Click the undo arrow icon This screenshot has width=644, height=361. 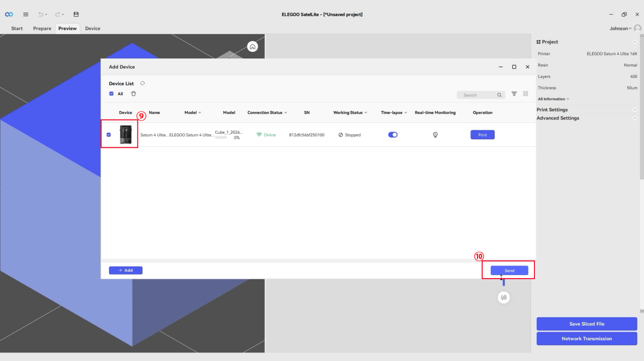[x=42, y=14]
